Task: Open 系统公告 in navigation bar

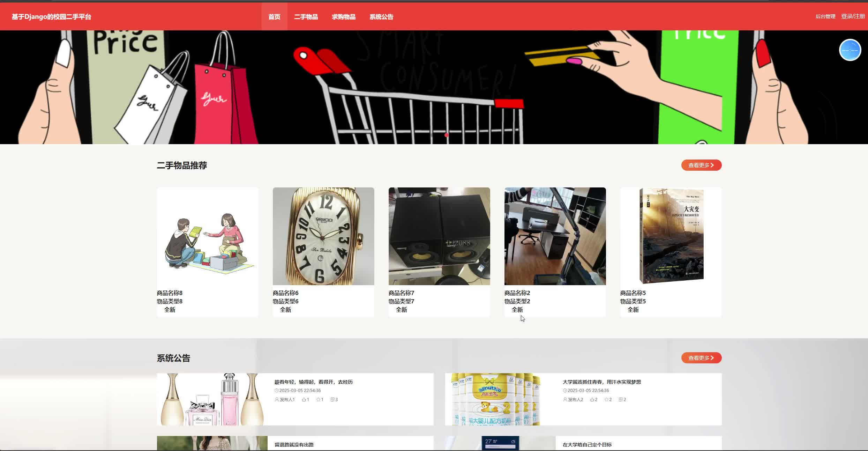Action: (x=381, y=17)
